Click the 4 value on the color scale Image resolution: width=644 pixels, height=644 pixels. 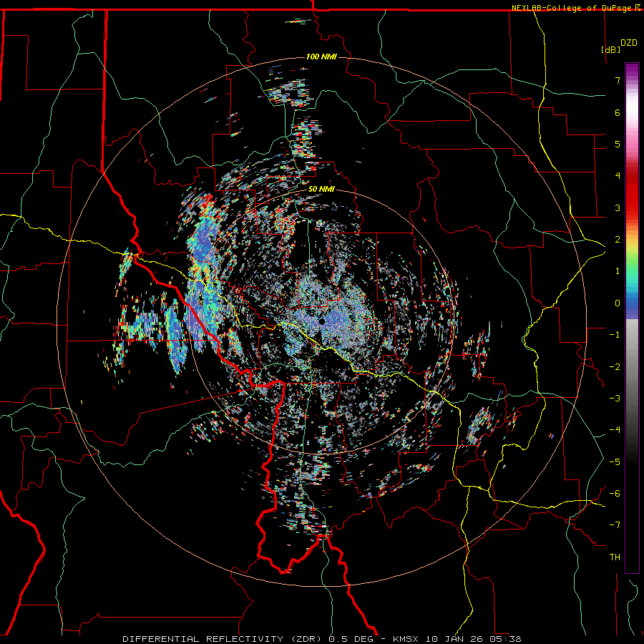click(618, 175)
